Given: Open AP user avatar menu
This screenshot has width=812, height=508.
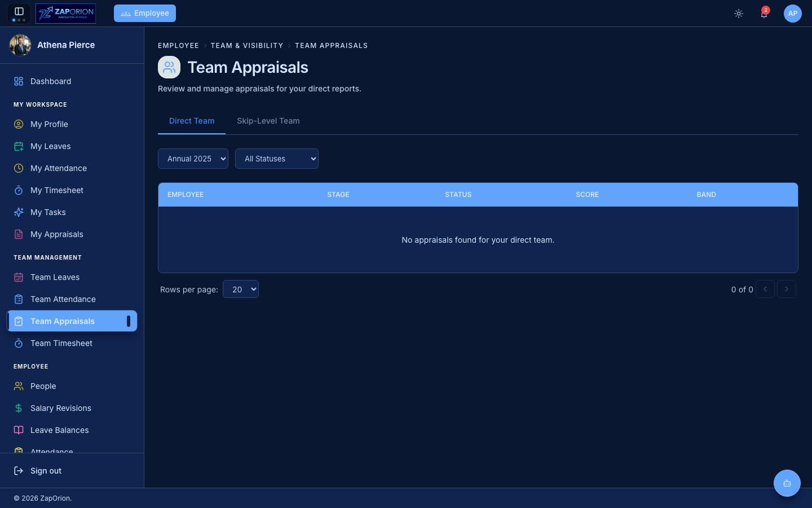Looking at the screenshot, I should 793,14.
